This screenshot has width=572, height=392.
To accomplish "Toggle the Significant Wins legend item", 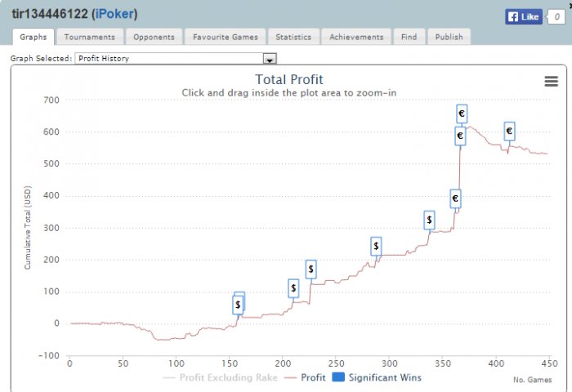I will [x=377, y=377].
